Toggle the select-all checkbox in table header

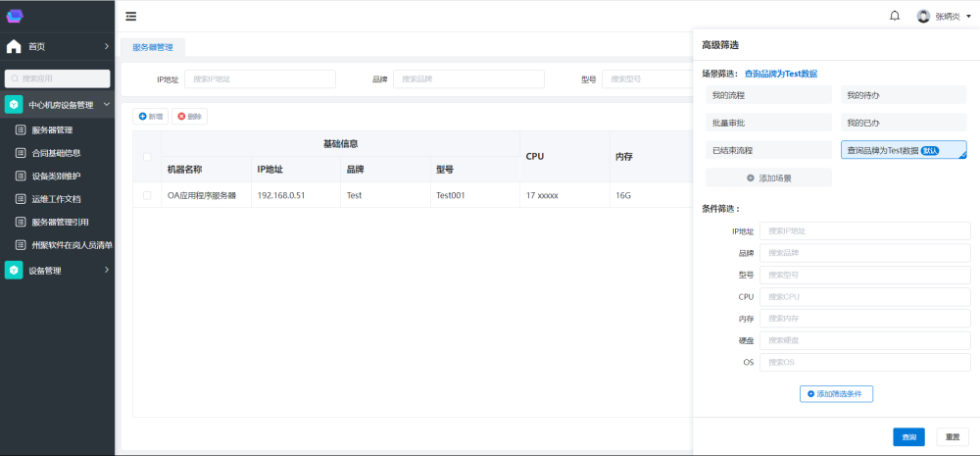pos(147,157)
